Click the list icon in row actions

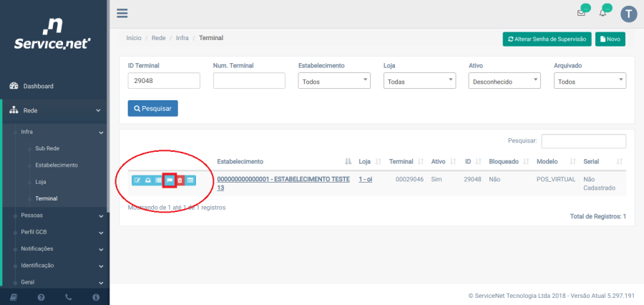point(158,180)
